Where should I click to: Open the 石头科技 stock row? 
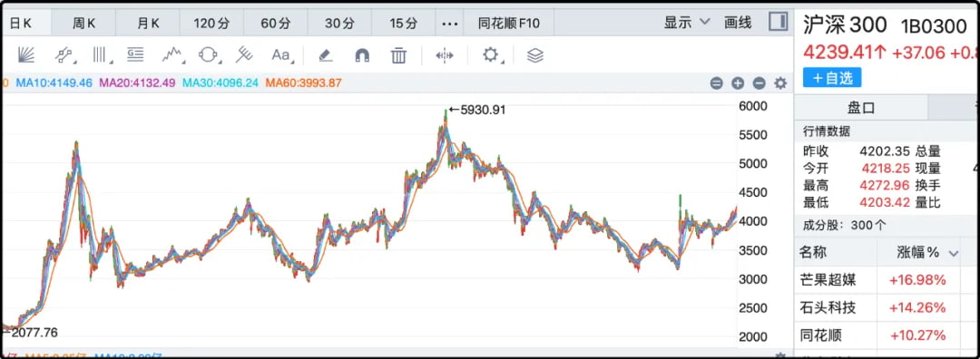887,307
